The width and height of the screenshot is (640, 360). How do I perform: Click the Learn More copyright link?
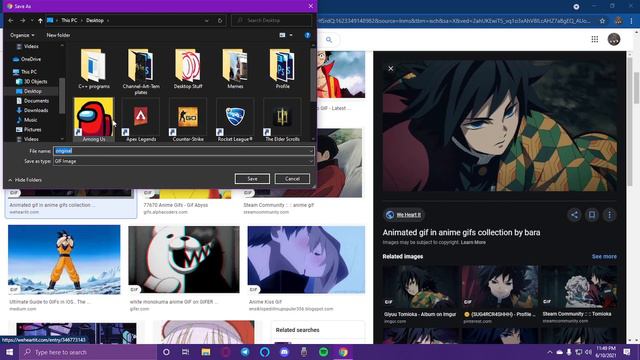pos(473,242)
